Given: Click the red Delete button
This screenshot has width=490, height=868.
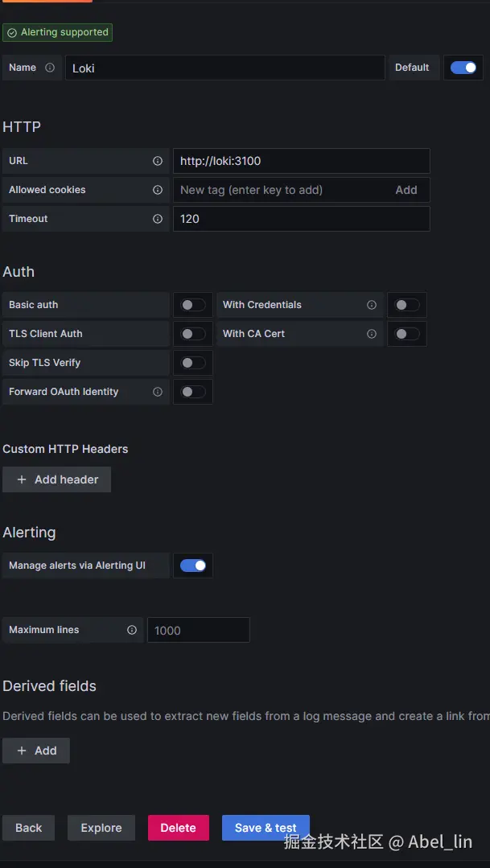Looking at the screenshot, I should point(178,828).
